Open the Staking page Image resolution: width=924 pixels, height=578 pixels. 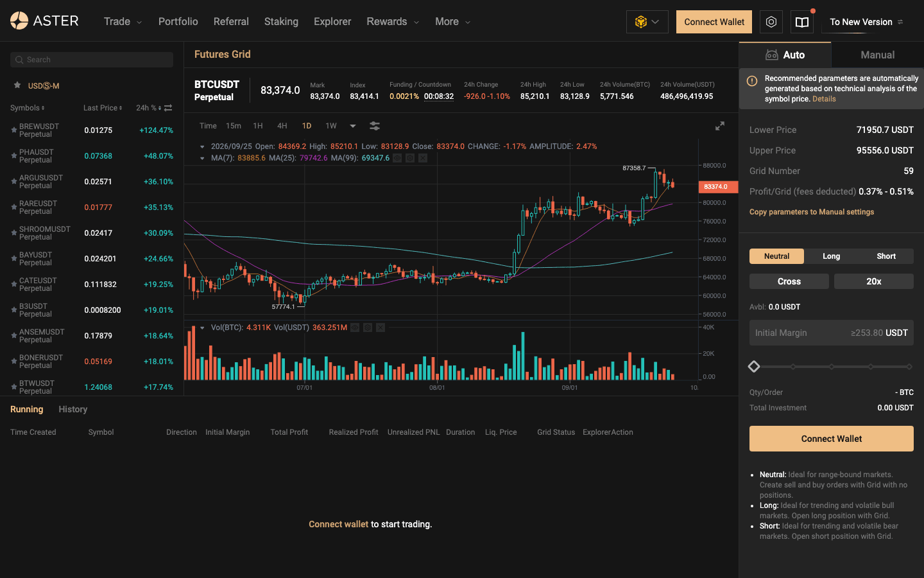coord(281,22)
